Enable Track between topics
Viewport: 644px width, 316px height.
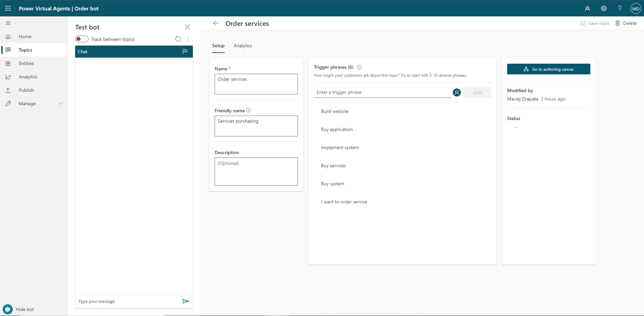81,39
